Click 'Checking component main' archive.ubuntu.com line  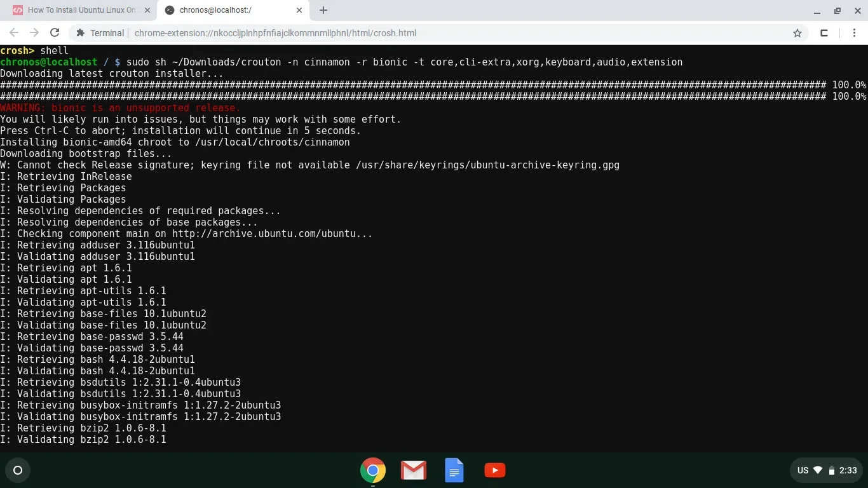click(186, 234)
